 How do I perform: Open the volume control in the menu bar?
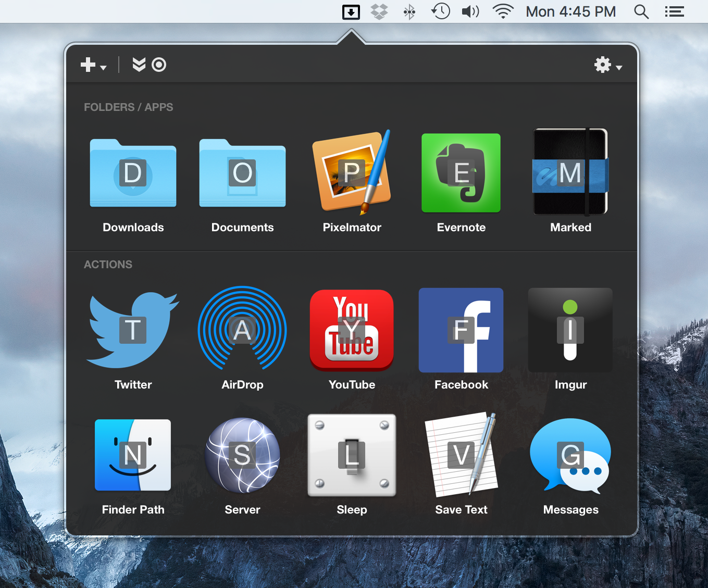(x=470, y=11)
